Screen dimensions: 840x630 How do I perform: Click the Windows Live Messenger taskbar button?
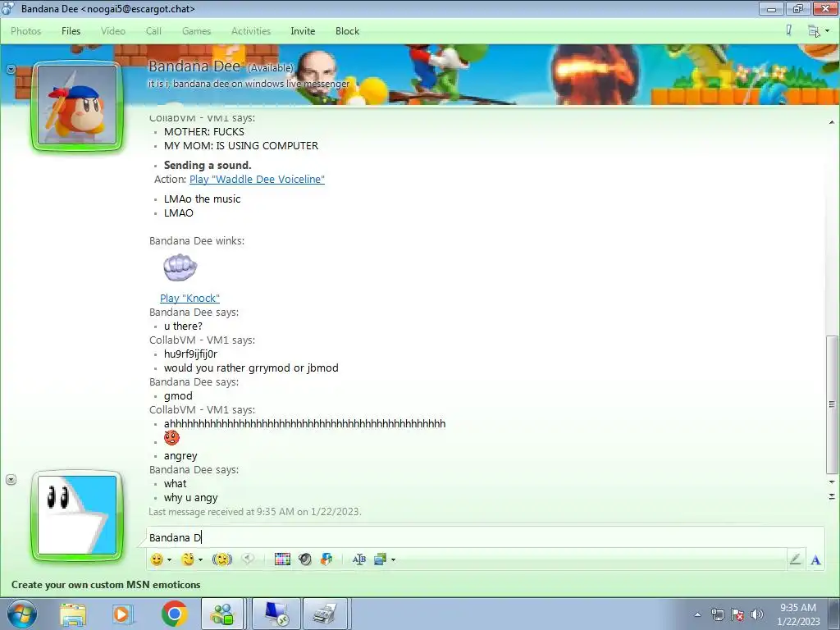tap(222, 614)
